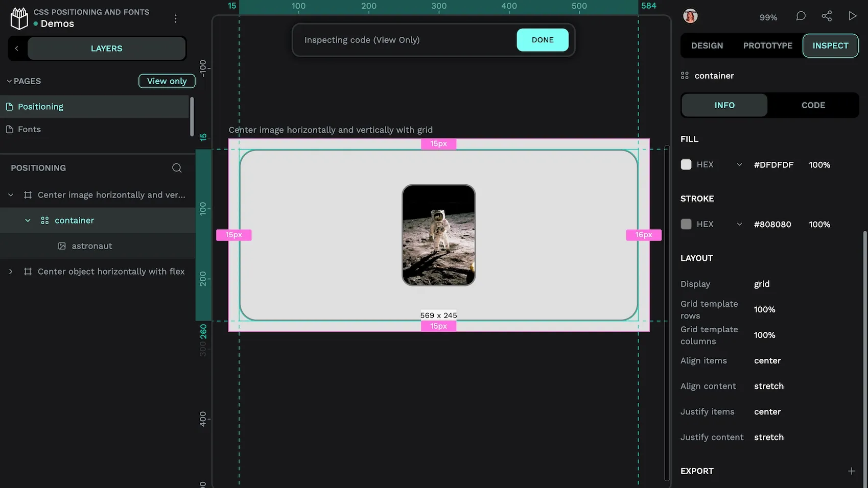This screenshot has width=868, height=488.
Task: Click the grid icon next to container title
Action: coord(685,76)
